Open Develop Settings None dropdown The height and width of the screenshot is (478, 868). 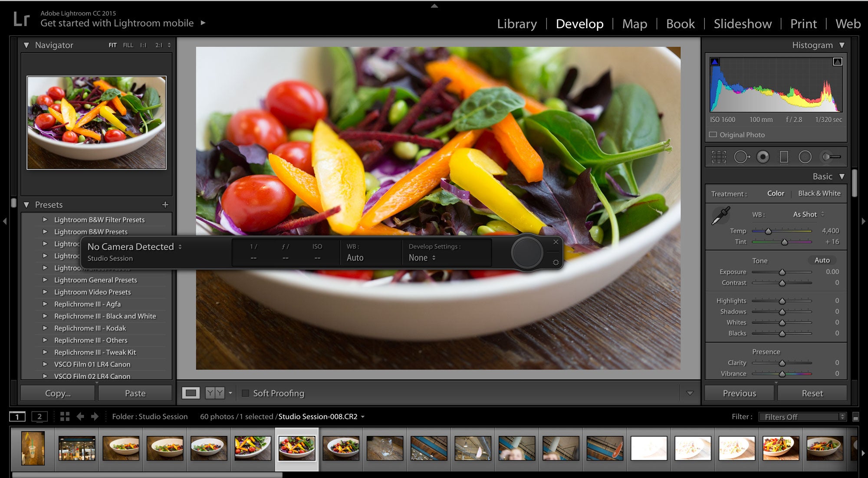click(x=422, y=258)
